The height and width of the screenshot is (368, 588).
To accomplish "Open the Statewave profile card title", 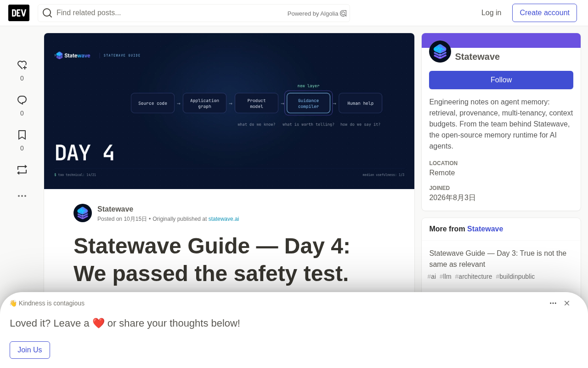I will pyautogui.click(x=477, y=57).
